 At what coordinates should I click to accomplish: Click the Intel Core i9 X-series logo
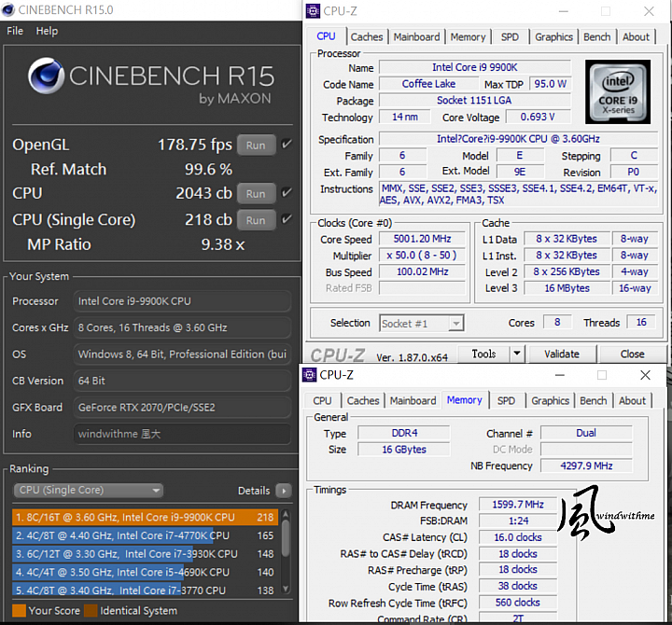click(618, 91)
